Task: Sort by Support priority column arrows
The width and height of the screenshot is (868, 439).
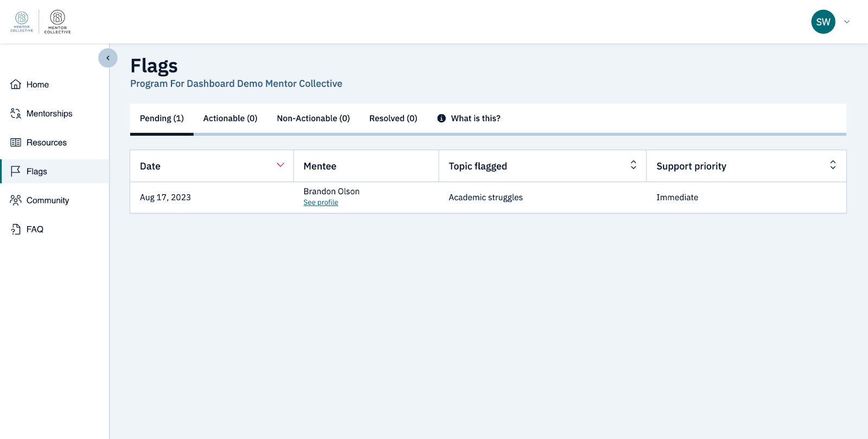Action: pos(833,165)
